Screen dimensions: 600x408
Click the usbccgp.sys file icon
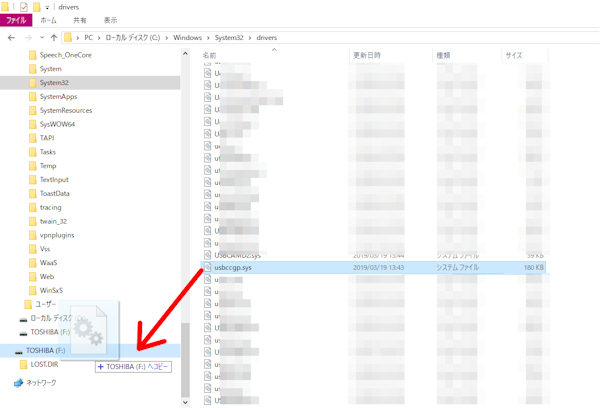(x=207, y=267)
